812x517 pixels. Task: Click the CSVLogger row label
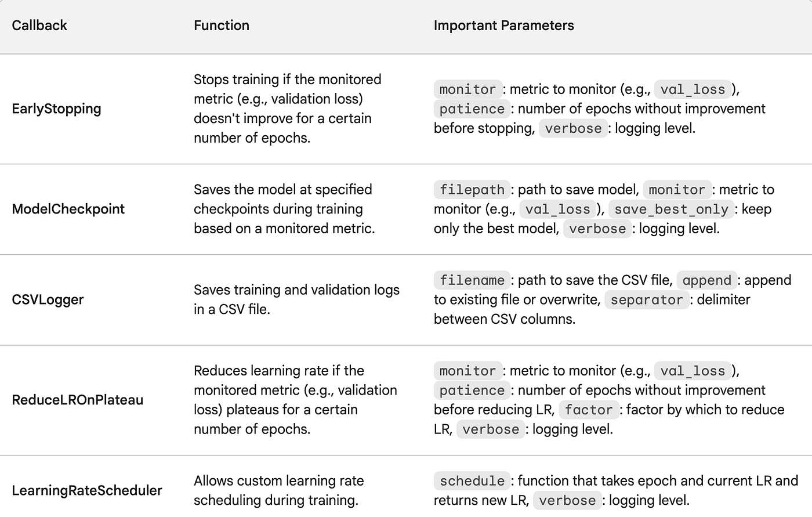tap(48, 299)
